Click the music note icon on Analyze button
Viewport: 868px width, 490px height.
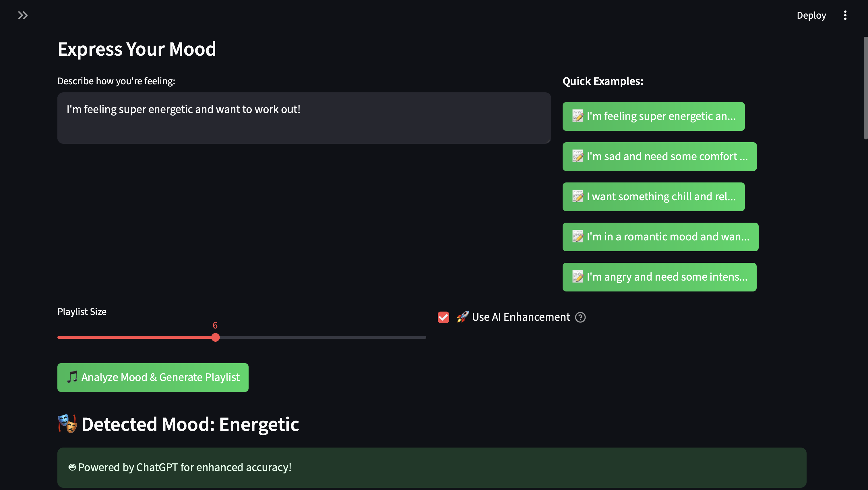[x=72, y=377]
